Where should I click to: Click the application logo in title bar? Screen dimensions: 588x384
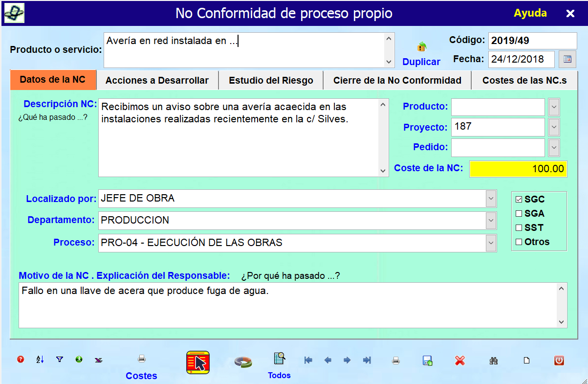coord(14,13)
